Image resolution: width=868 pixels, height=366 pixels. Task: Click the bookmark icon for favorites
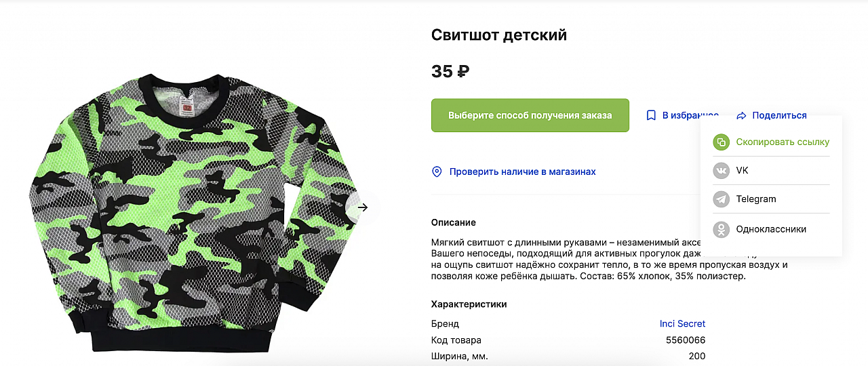click(651, 115)
